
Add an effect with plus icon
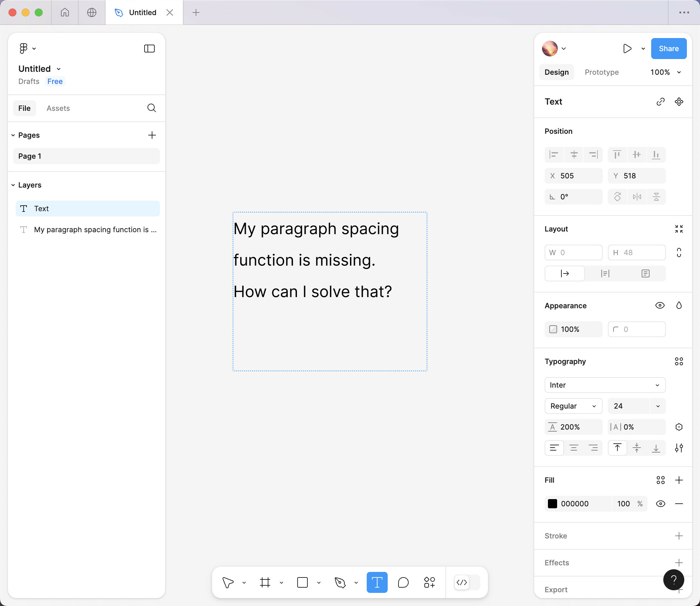[679, 563]
